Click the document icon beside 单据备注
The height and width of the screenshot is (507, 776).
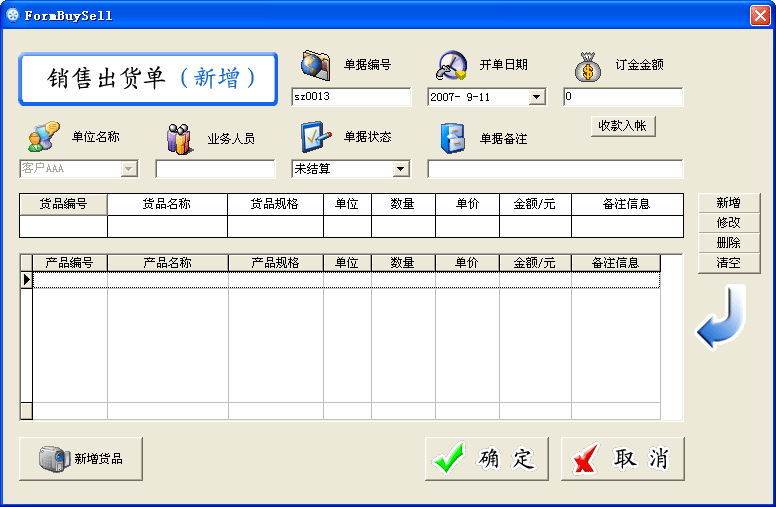coord(451,137)
